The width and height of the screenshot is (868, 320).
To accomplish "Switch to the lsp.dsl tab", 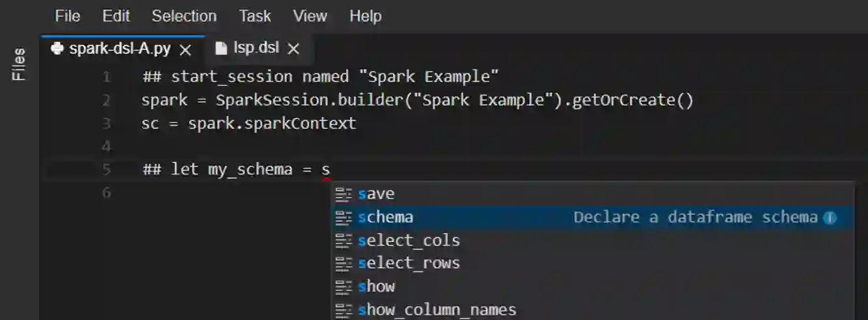I will [x=256, y=49].
